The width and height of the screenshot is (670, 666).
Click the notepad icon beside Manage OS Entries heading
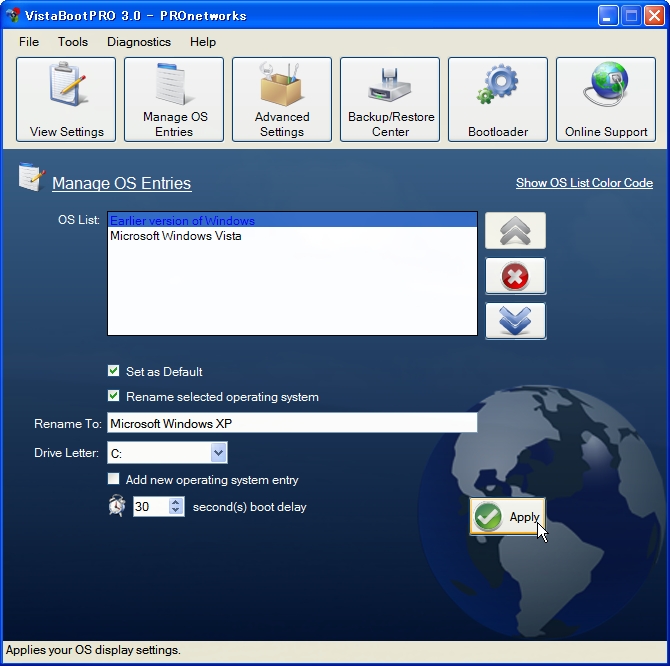coord(32,176)
